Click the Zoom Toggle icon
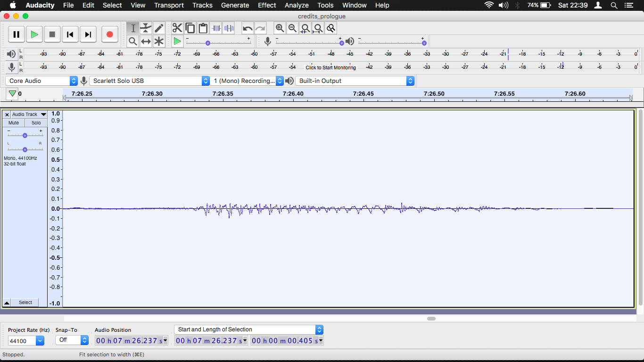 pyautogui.click(x=331, y=28)
